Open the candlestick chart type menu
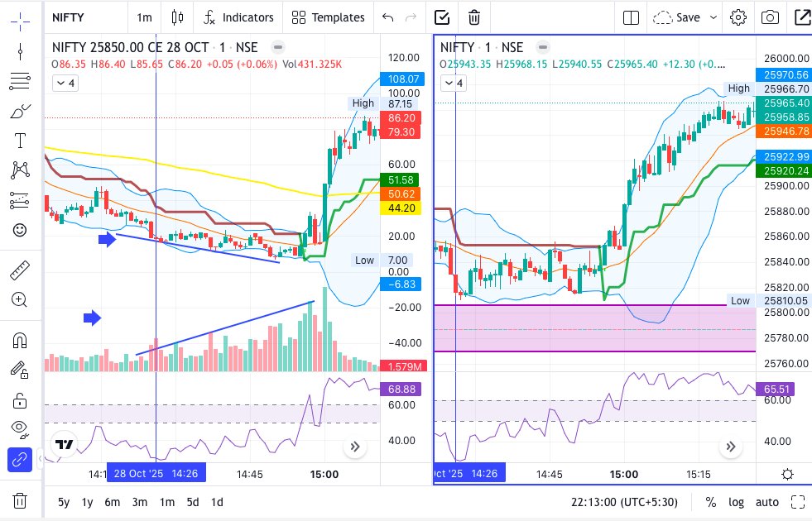Viewport: 812px width, 521px height. 177,17
